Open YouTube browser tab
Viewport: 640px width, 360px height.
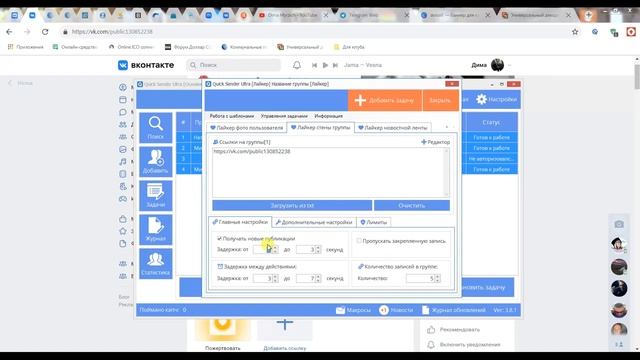pos(293,15)
